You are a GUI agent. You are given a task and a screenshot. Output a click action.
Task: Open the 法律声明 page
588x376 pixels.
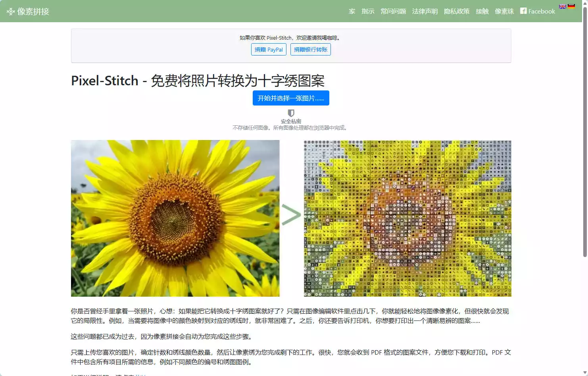pyautogui.click(x=425, y=11)
